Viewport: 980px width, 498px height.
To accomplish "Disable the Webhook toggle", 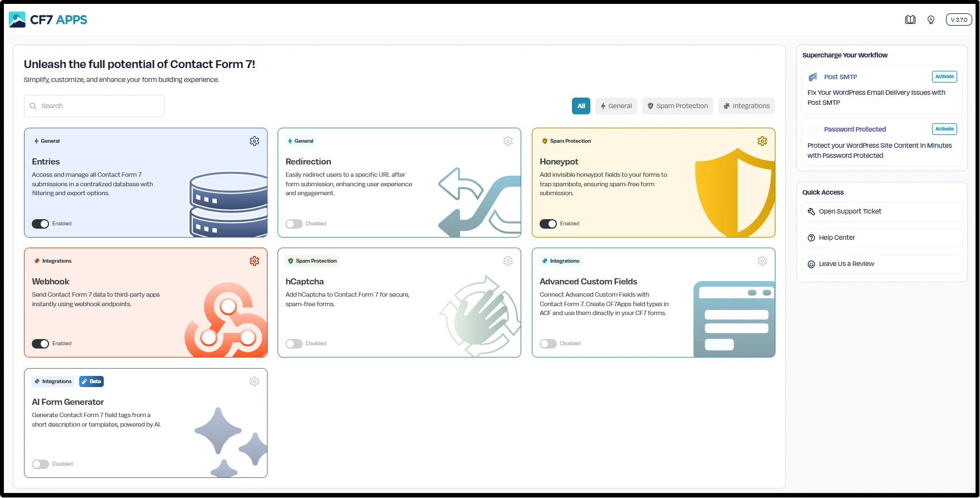I will [40, 344].
